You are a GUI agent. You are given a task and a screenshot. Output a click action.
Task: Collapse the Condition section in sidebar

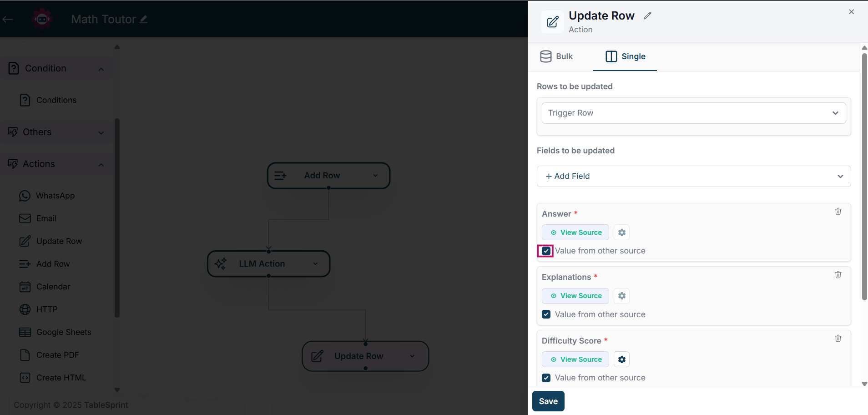[101, 69]
